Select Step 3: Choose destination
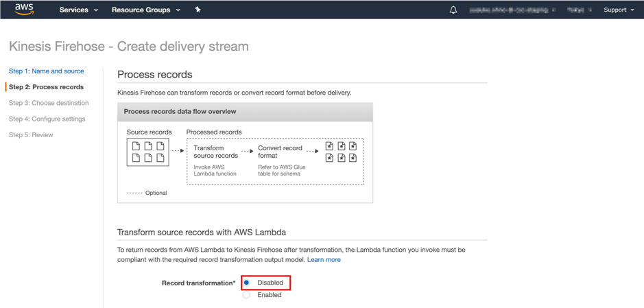This screenshot has height=308, width=644. click(x=49, y=103)
